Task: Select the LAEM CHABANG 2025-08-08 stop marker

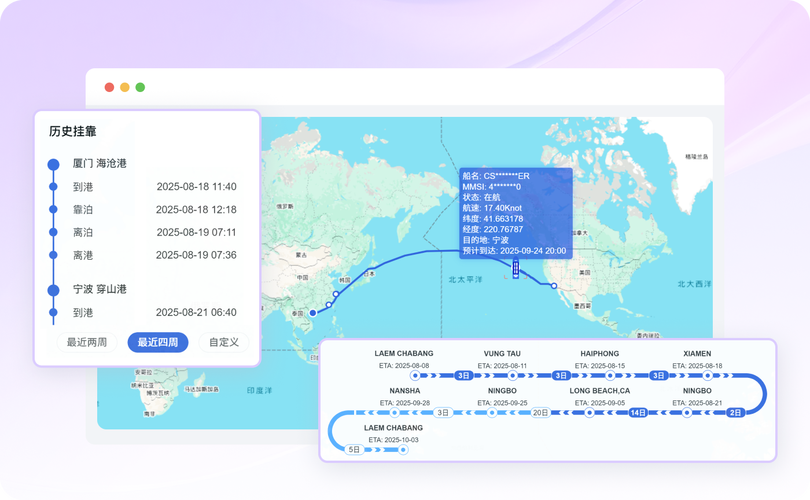Action: 415,376
